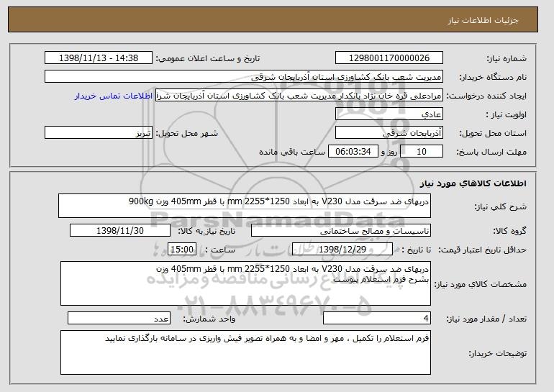Click the اولویت نیاز field showing عادی

[x=389, y=114]
